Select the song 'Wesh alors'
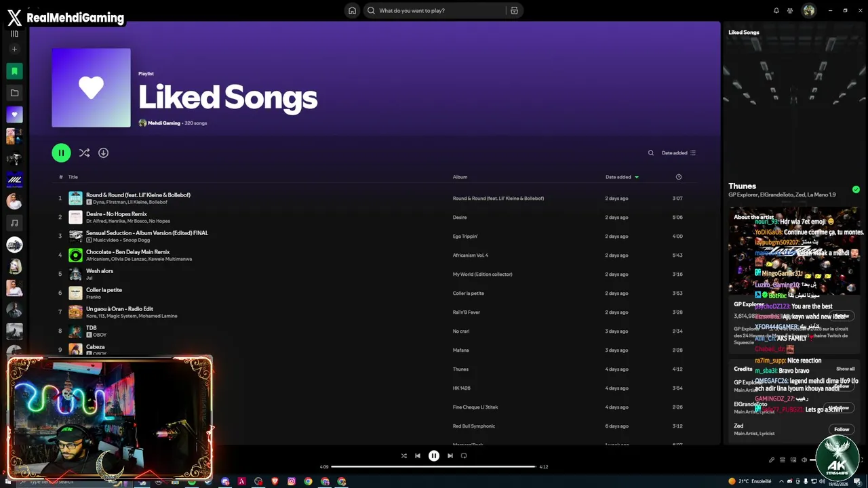The width and height of the screenshot is (868, 488). tap(100, 271)
